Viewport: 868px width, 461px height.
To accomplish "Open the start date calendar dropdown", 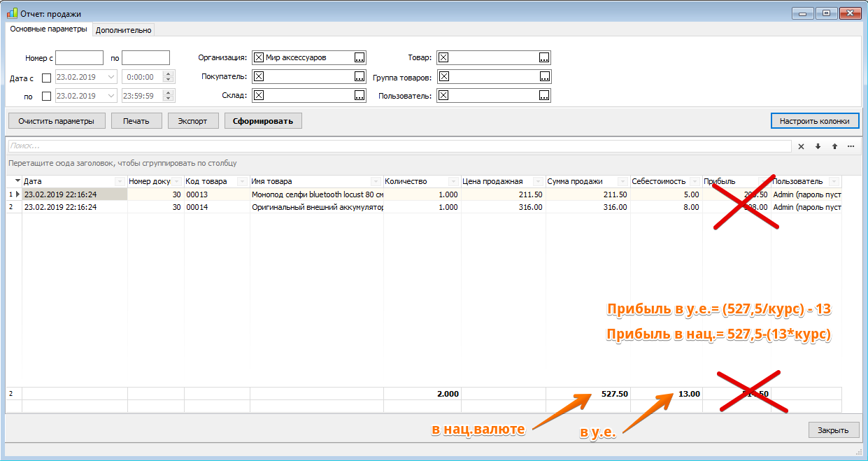I will (x=111, y=77).
